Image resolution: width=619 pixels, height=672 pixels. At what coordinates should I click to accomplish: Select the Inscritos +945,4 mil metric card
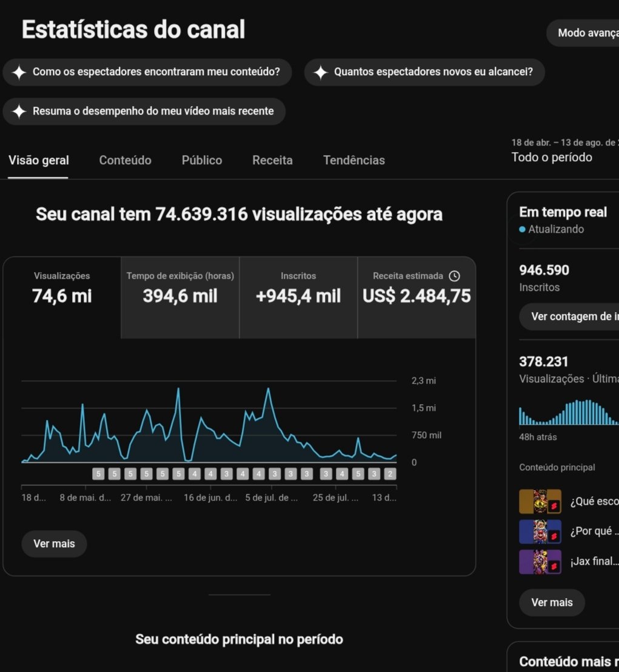tap(298, 298)
